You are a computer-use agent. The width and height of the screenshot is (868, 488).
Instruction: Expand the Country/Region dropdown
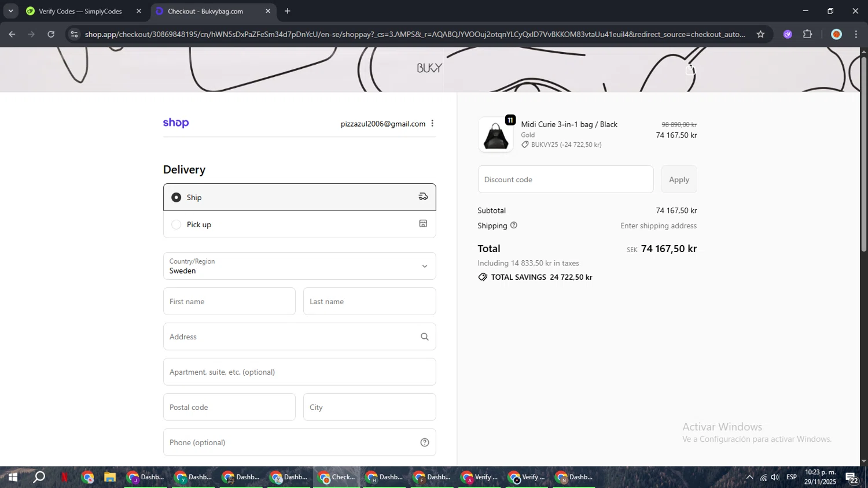300,266
